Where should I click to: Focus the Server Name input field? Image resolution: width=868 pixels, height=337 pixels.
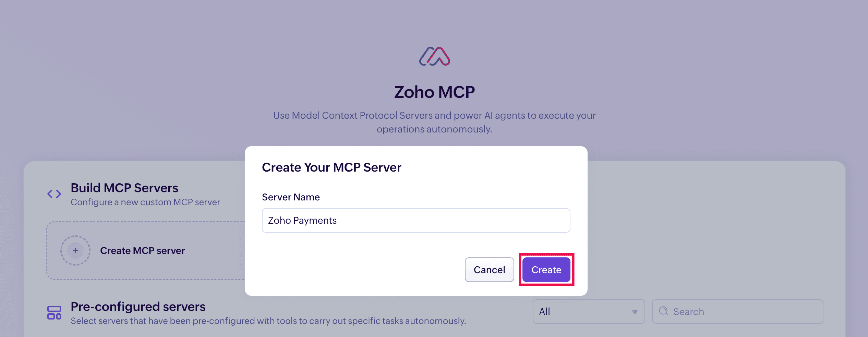[416, 220]
